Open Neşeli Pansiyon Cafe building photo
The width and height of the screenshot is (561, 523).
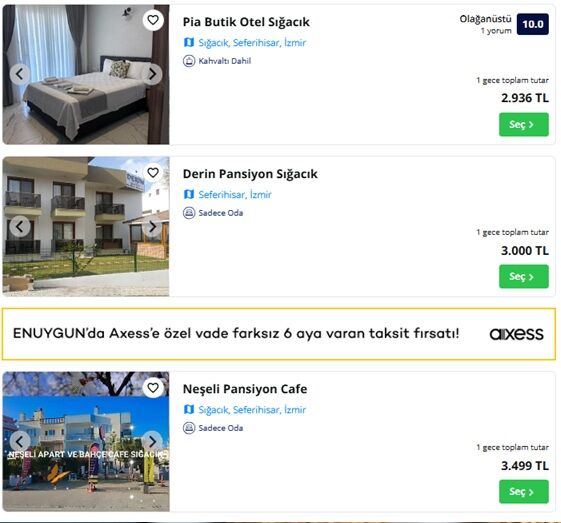point(86,441)
